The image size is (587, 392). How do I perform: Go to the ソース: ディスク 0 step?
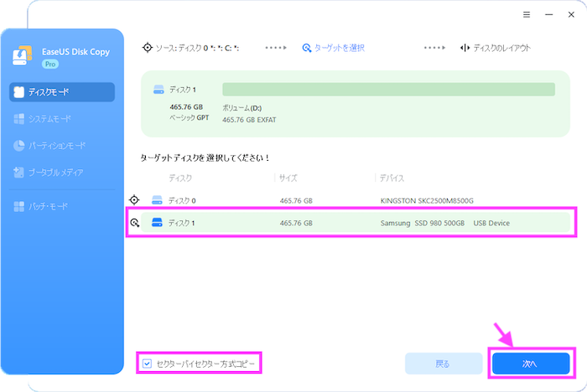click(x=197, y=48)
